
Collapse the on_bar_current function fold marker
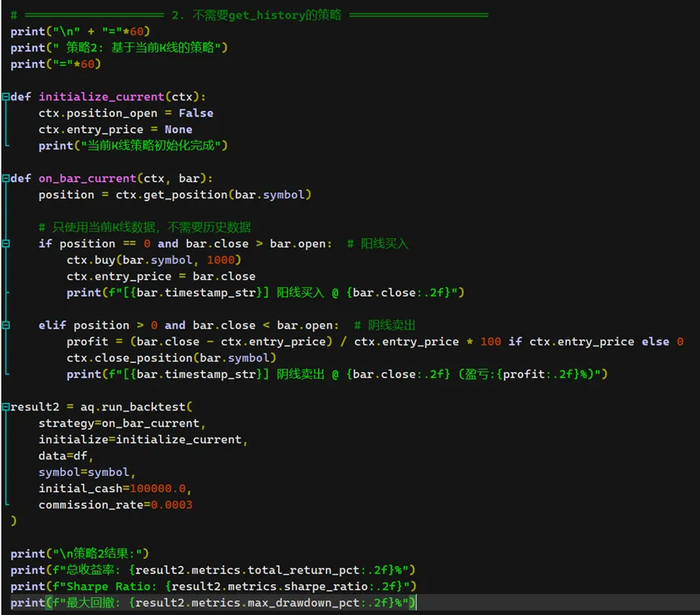6,178
